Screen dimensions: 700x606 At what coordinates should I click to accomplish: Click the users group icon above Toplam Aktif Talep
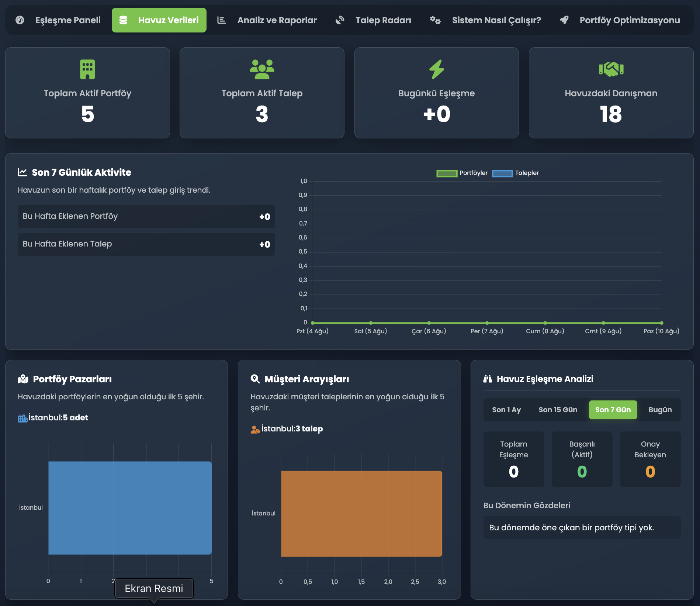(x=262, y=69)
